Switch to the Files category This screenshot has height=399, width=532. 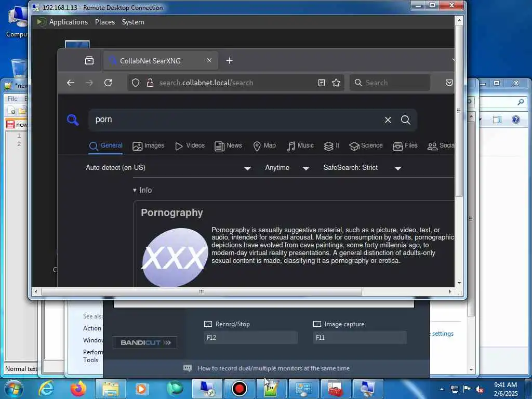click(x=405, y=146)
